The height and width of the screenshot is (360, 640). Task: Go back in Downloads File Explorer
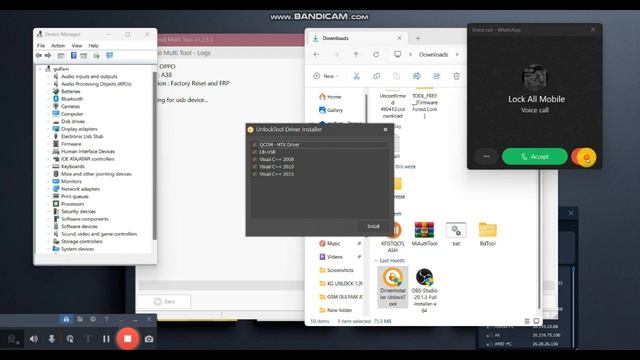[316, 54]
